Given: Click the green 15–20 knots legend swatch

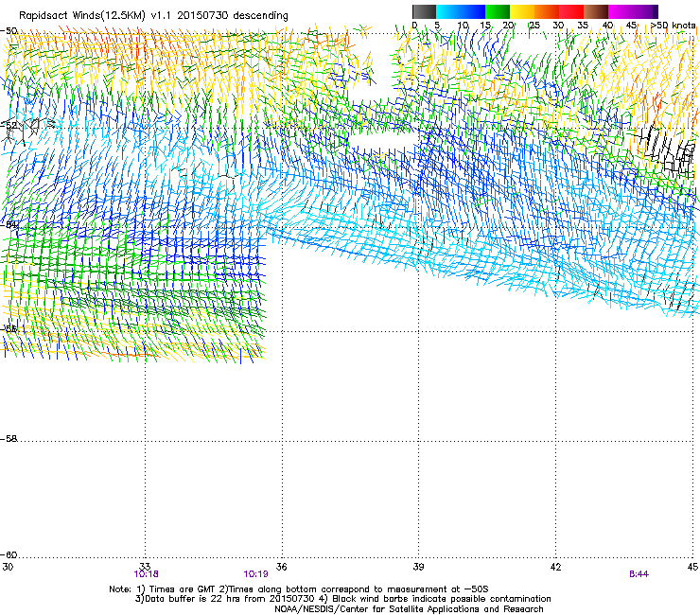Looking at the screenshot, I should [x=498, y=11].
